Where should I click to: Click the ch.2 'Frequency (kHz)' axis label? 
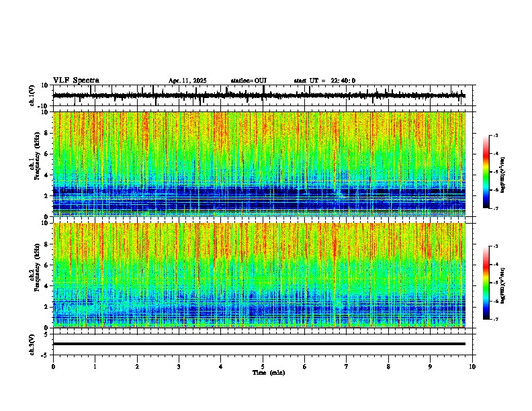click(37, 267)
